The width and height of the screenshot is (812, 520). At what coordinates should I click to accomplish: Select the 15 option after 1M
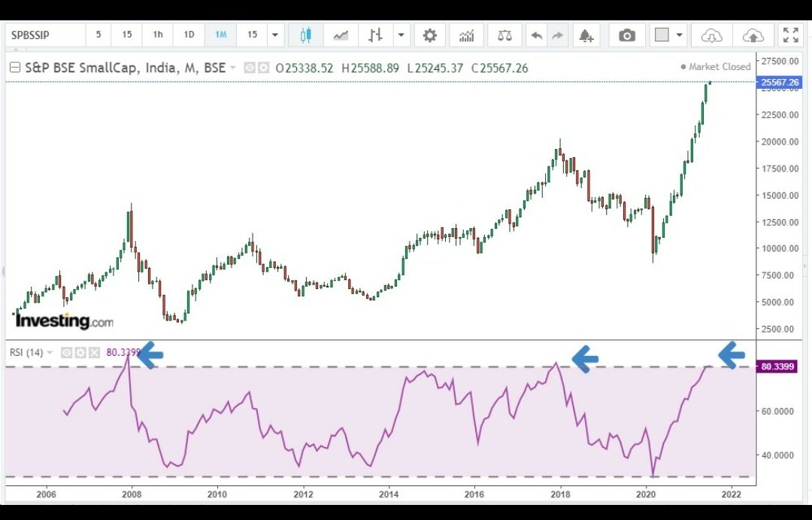point(252,35)
